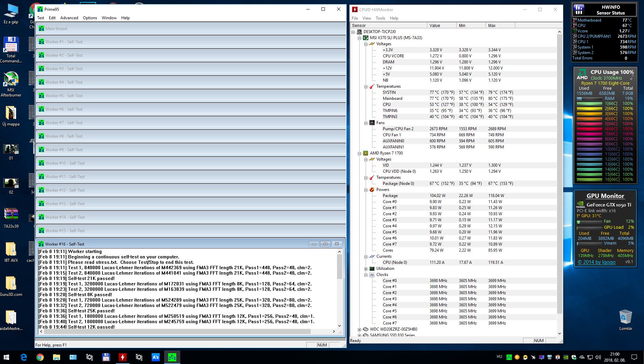Screen dimensions: 644x364
Task: Select the Main thread window bar
Action: click(191, 29)
